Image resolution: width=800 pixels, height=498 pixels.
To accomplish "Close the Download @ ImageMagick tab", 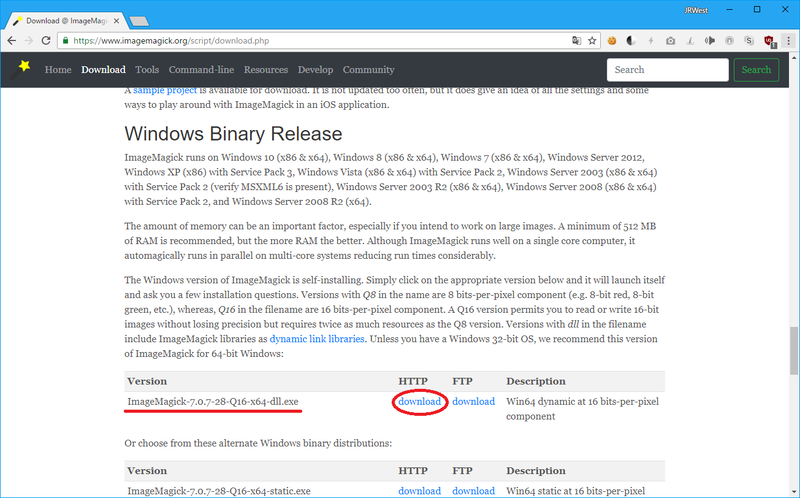I will pyautogui.click(x=116, y=21).
